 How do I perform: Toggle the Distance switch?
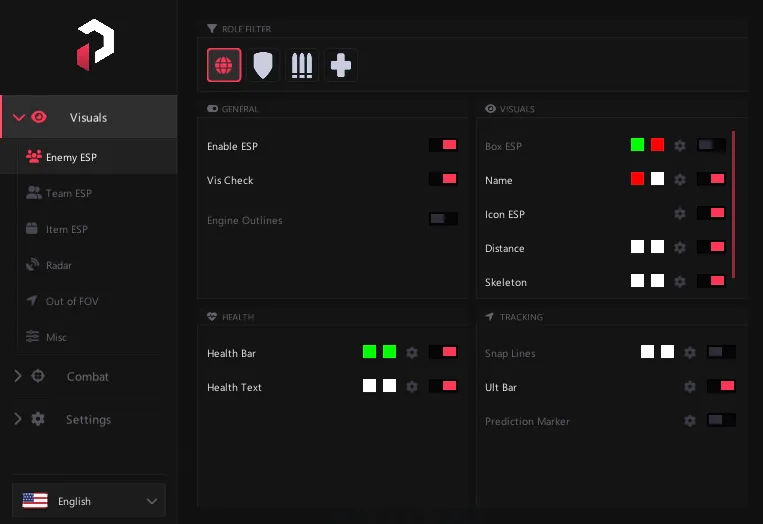[711, 247]
